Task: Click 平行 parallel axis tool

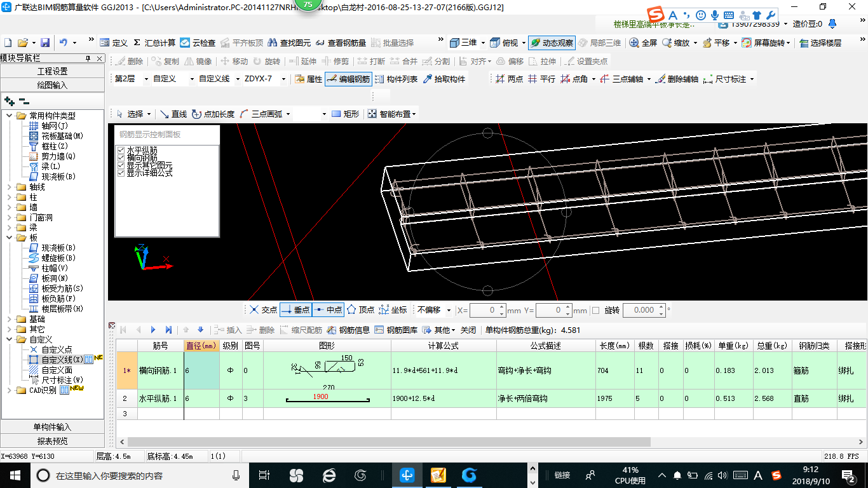Action: [541, 79]
